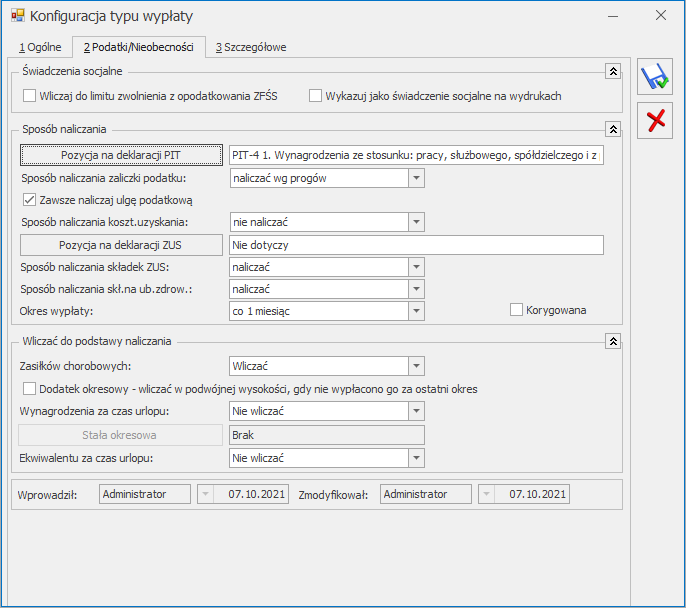Click Pozycja na deklaracji PIT button
Image resolution: width=686 pixels, height=608 pixels.
click(x=121, y=155)
